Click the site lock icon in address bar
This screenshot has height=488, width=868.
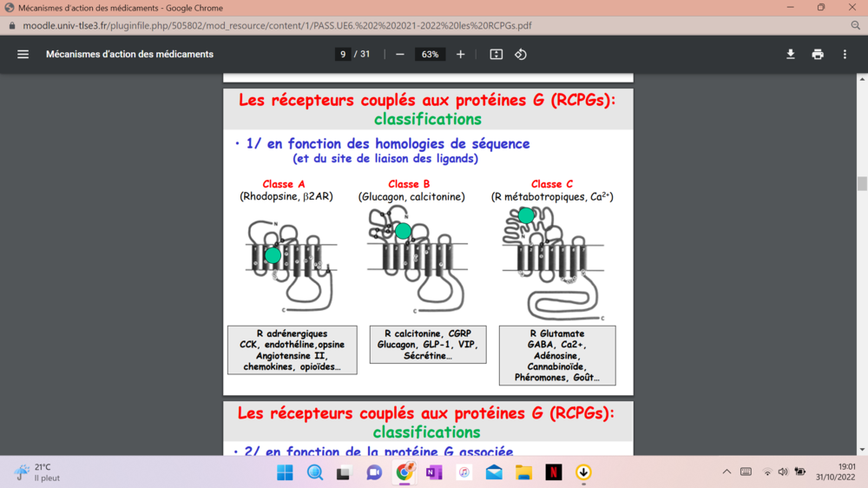12,25
